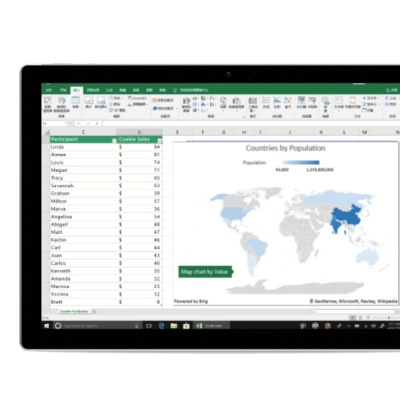Open the Get Add-ins store
Viewport: 400px width, 400px height.
[163, 100]
